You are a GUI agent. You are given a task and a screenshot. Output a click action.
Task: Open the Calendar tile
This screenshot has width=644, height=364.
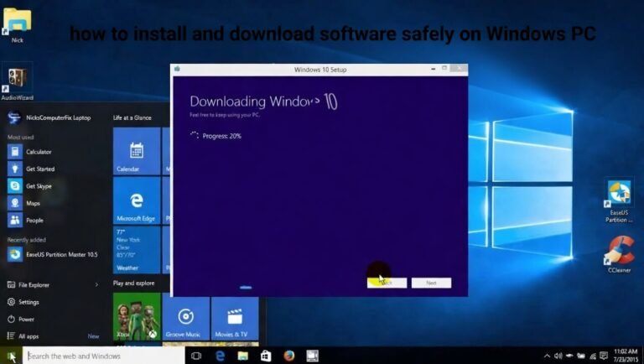pos(137,151)
